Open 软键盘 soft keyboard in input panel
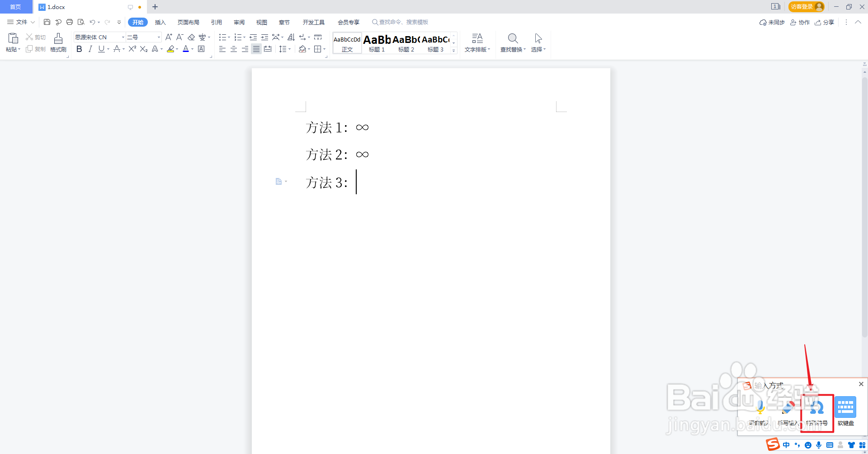Screen dimensions: 868x454 [845, 412]
